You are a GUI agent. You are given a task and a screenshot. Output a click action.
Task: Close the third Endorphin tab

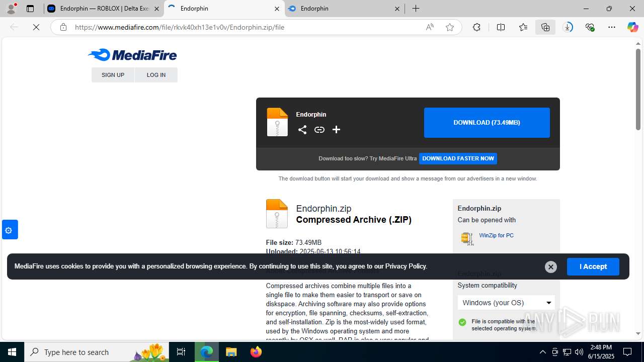[x=397, y=9]
